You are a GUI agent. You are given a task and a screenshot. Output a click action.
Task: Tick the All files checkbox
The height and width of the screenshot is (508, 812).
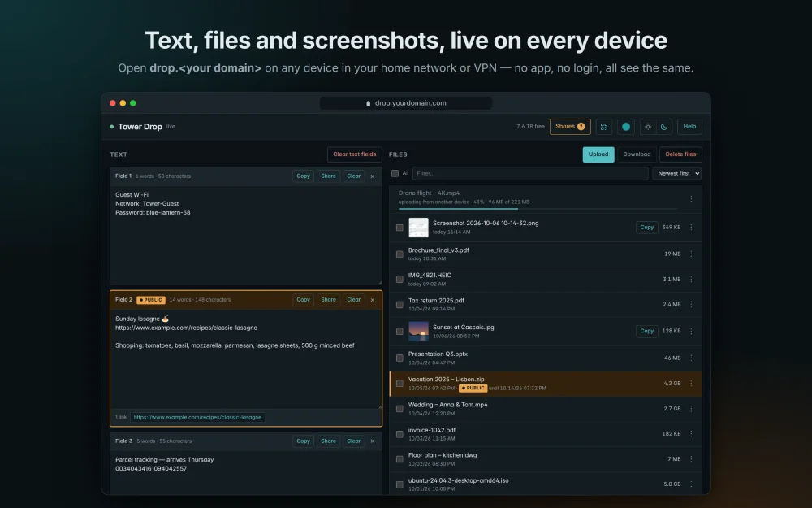tap(395, 174)
